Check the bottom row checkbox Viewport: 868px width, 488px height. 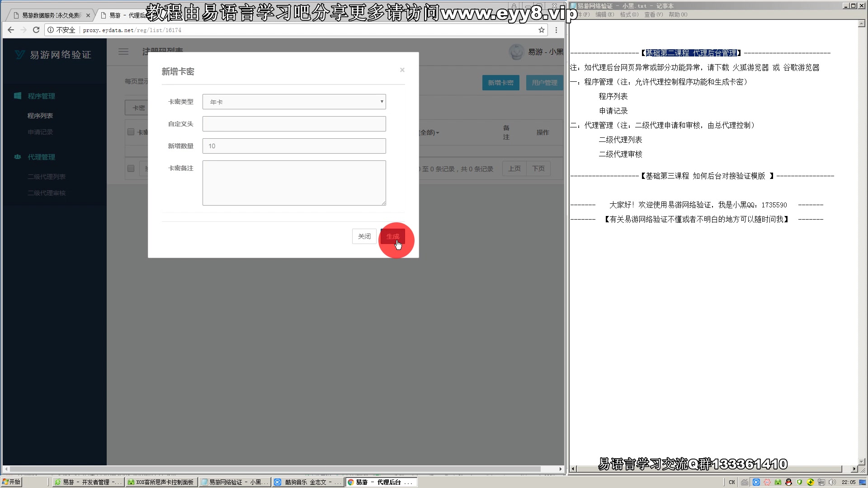pos(131,169)
